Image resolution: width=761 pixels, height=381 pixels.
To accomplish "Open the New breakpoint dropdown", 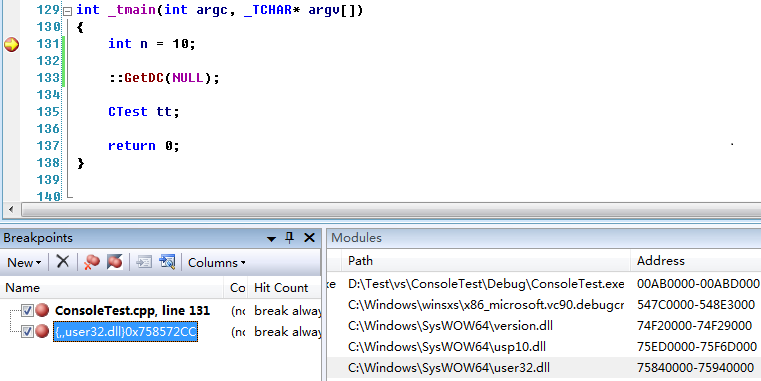I will [x=24, y=263].
